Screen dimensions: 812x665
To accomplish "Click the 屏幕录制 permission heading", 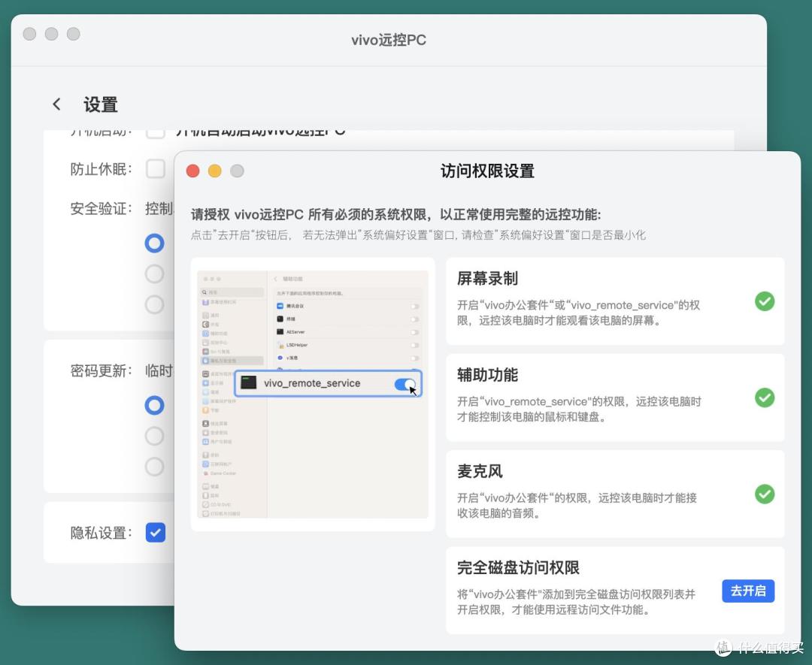I will pos(487,279).
